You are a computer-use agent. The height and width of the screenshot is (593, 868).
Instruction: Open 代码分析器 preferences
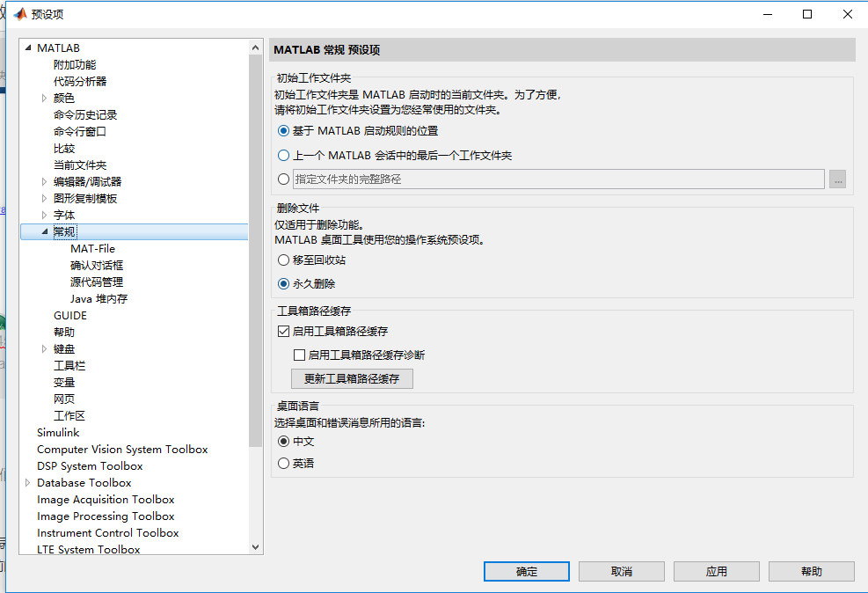[x=80, y=82]
